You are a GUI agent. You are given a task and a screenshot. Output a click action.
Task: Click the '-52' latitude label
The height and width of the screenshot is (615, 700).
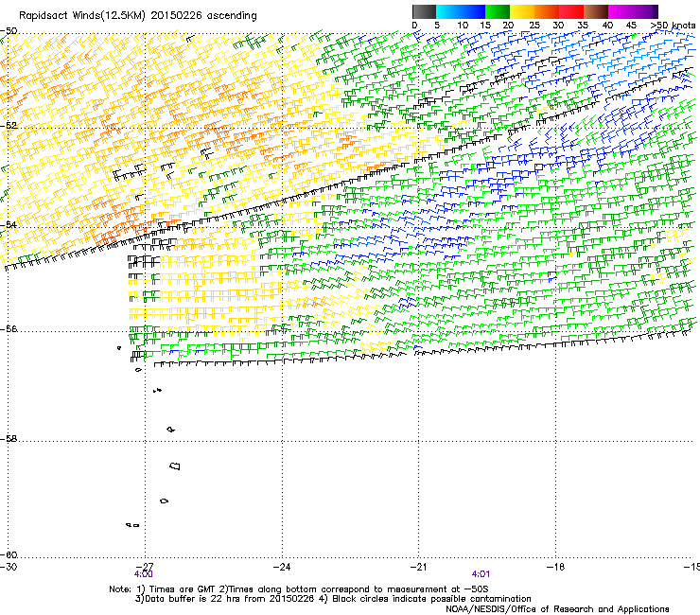coord(9,126)
